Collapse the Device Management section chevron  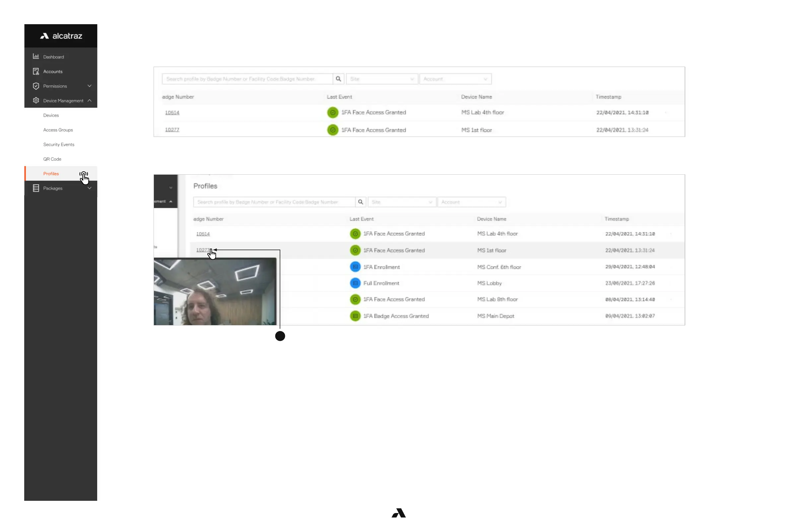coord(89,100)
